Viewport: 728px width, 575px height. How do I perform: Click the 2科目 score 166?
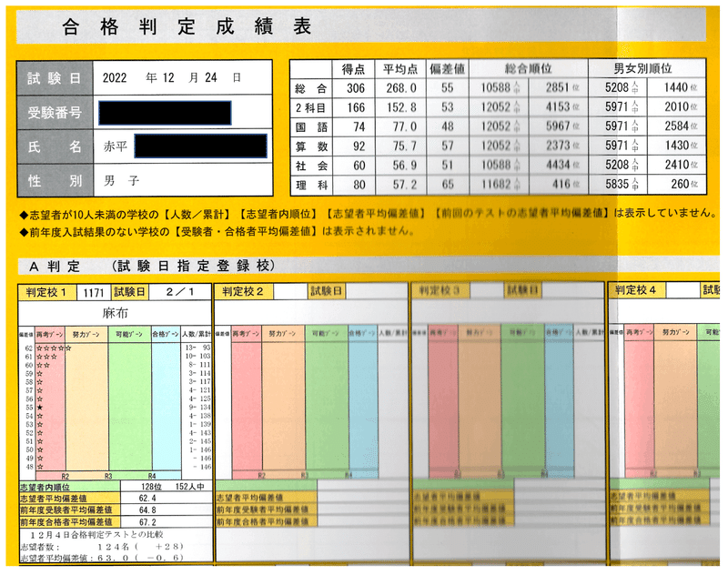356,107
